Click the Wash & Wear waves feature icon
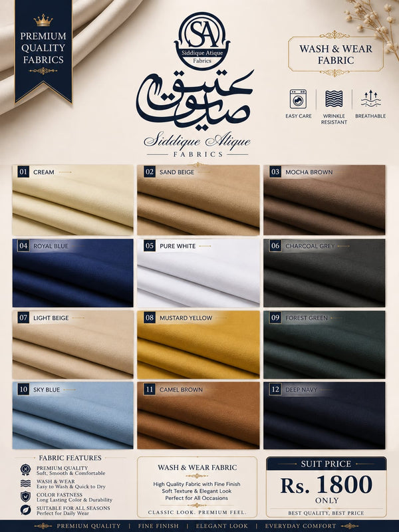This screenshot has height=532, width=399. (x=25, y=483)
